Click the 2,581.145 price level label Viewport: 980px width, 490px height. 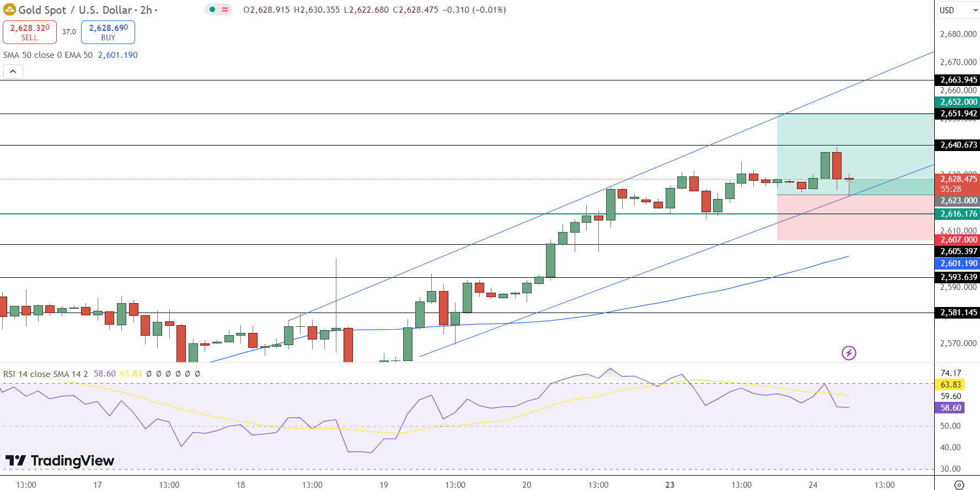click(x=957, y=313)
